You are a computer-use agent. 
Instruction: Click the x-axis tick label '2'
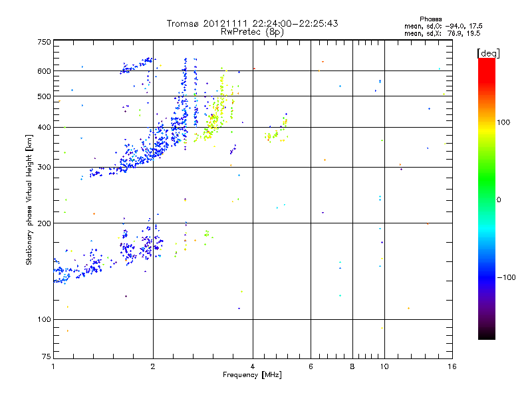pyautogui.click(x=153, y=366)
